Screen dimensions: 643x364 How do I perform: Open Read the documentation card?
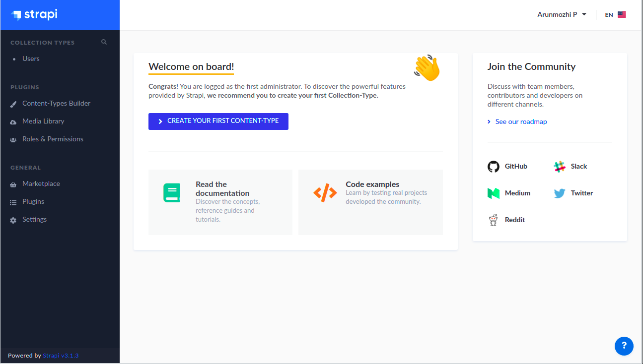[220, 202]
